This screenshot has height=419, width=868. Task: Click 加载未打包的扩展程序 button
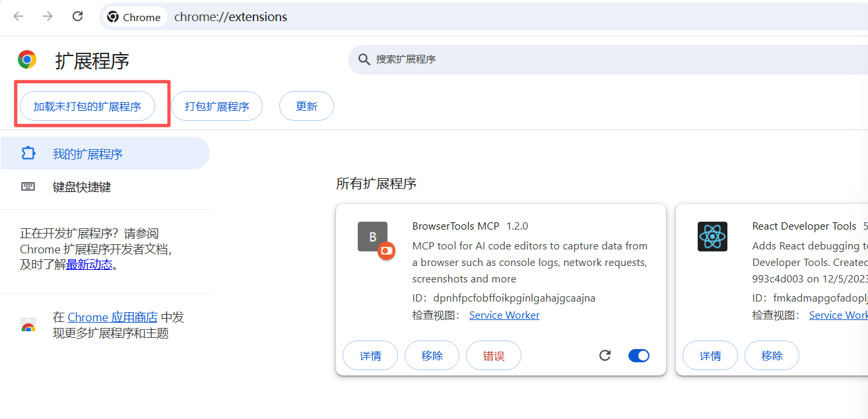[x=87, y=106]
